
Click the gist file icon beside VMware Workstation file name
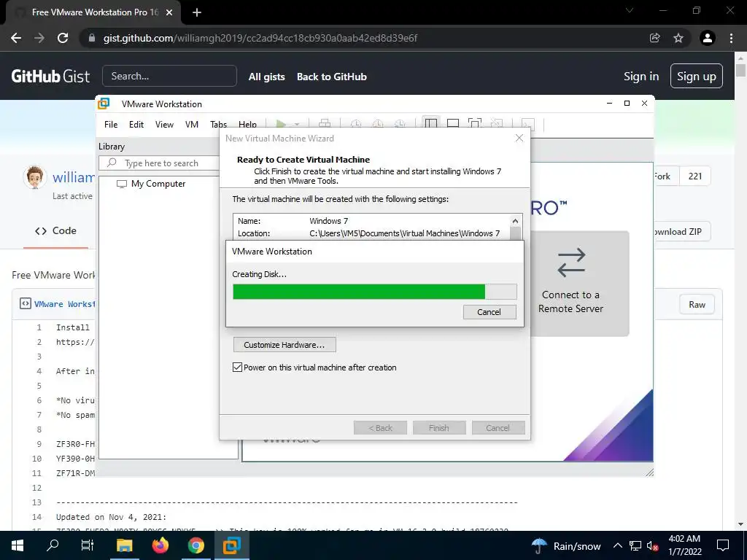26,304
